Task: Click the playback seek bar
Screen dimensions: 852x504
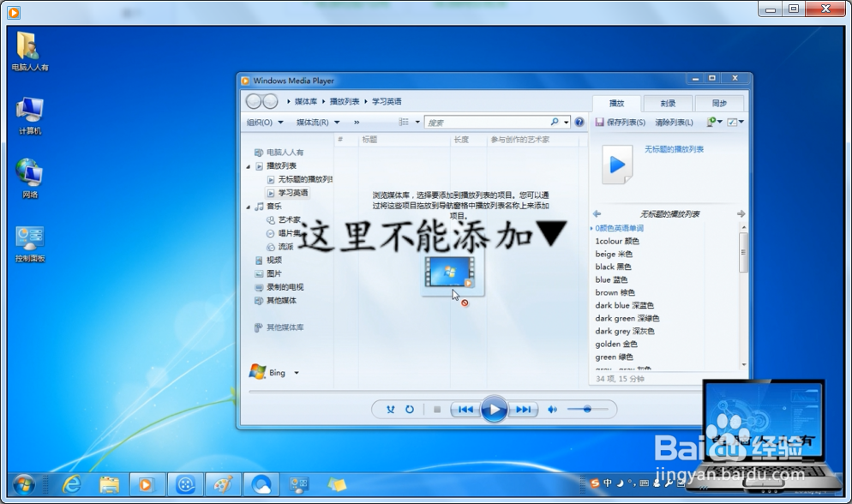Action: (476, 391)
